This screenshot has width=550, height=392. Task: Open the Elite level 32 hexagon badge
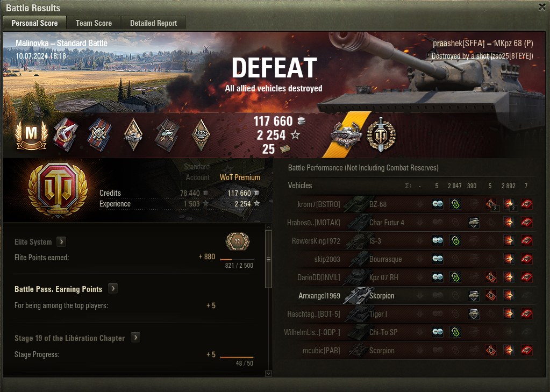coord(238,241)
